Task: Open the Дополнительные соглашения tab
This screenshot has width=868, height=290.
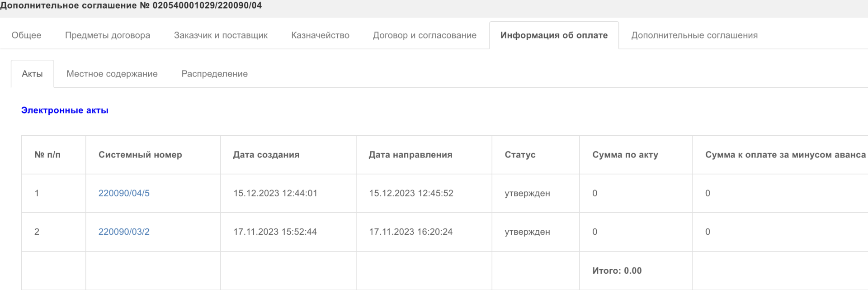Action: 694,35
